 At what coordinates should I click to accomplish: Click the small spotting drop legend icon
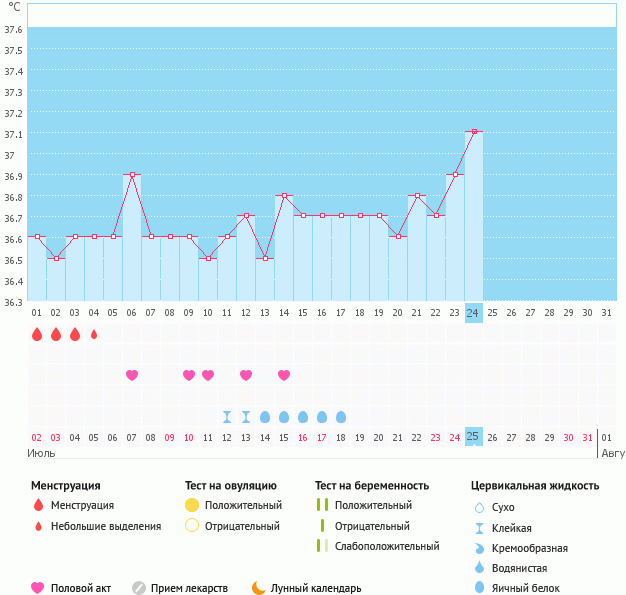(x=38, y=526)
